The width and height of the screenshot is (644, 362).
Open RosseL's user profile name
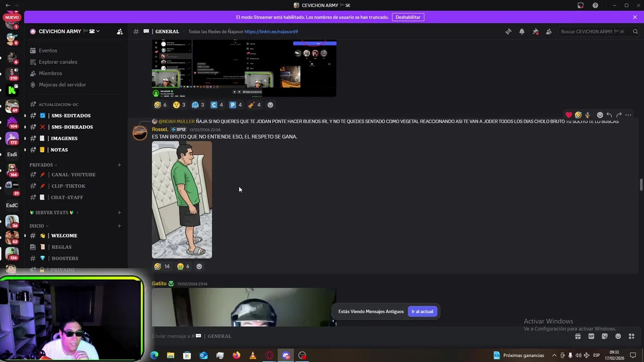point(160,129)
